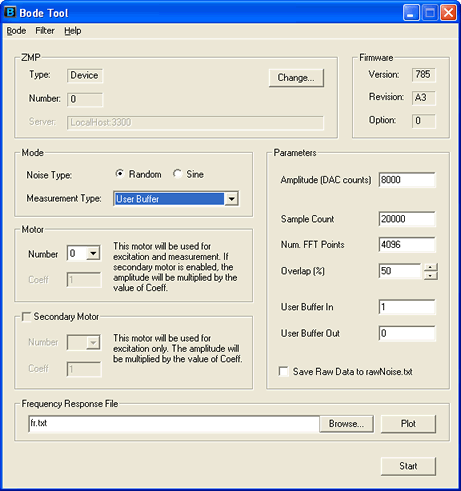The height and width of the screenshot is (491, 461).
Task: Click the Sample Count field
Action: pyautogui.click(x=407, y=219)
